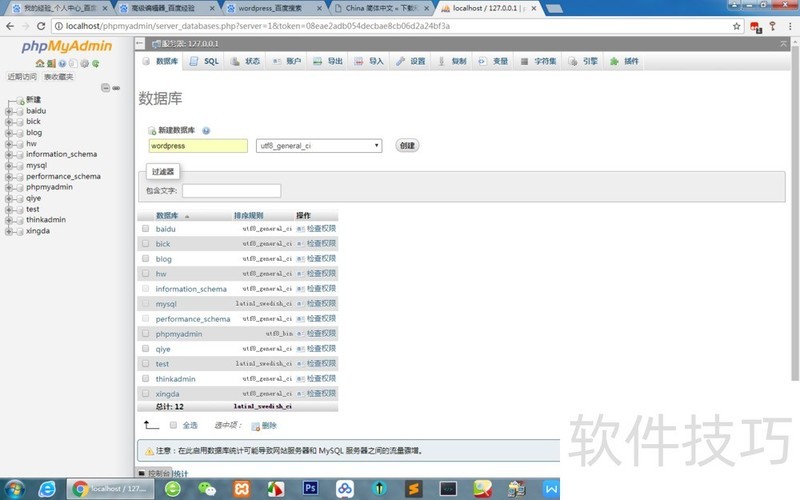Reload the browser page
Image resolution: width=800 pixels, height=500 pixels.
pos(41,26)
